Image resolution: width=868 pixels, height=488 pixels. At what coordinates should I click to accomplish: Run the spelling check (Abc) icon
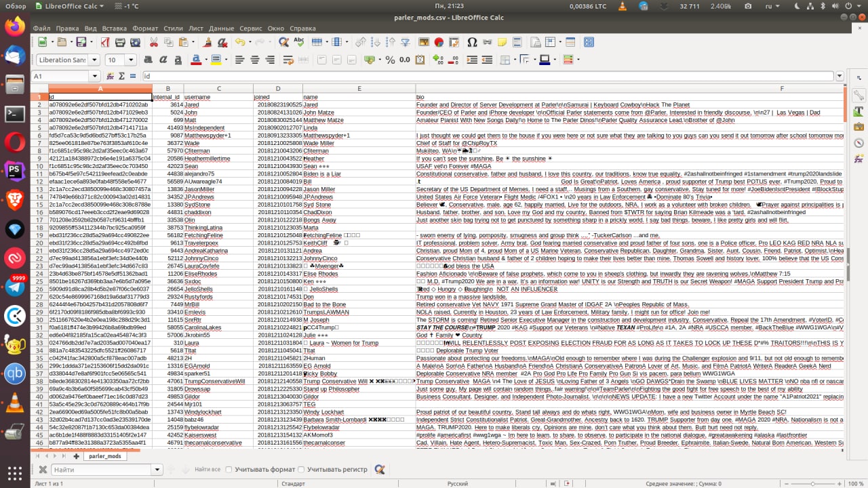[x=298, y=42]
